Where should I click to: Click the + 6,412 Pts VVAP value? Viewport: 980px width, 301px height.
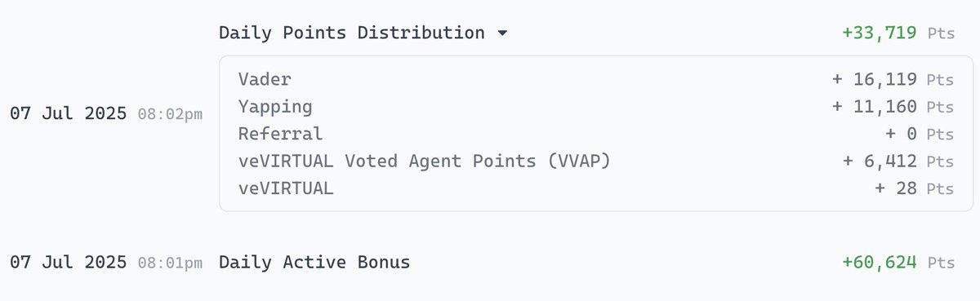click(x=898, y=162)
